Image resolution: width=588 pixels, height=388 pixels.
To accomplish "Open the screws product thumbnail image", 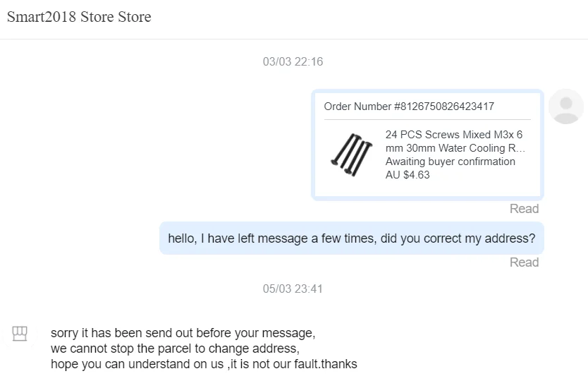I will [x=351, y=154].
